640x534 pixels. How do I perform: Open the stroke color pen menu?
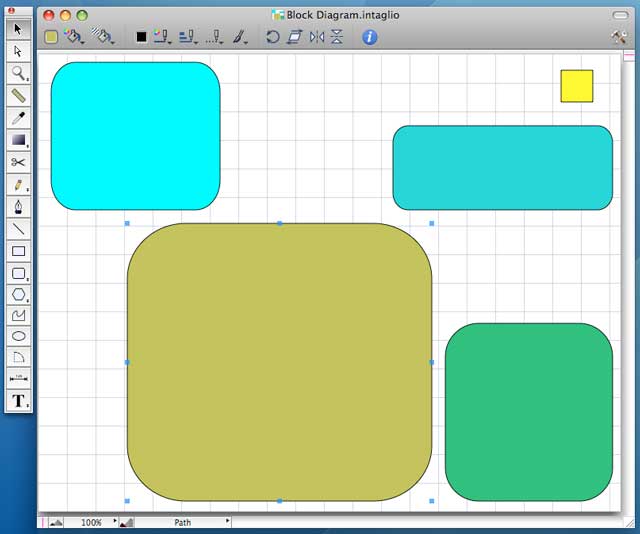(162, 37)
